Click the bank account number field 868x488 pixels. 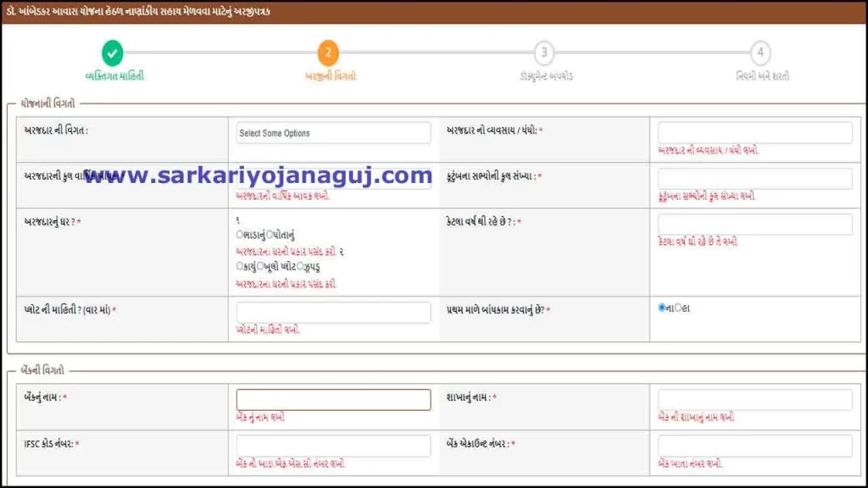point(754,445)
